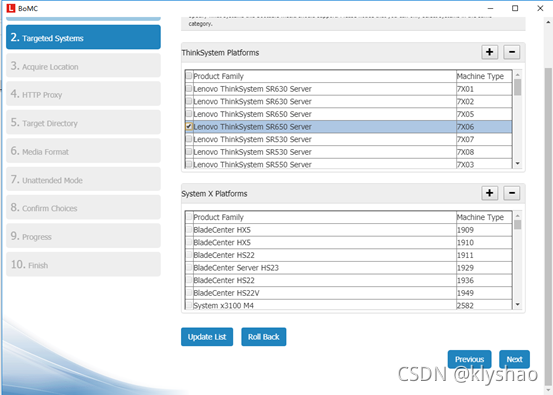Click the System X list scrollbar thumb
Image resolution: width=553 pixels, height=395 pixels.
point(517,225)
